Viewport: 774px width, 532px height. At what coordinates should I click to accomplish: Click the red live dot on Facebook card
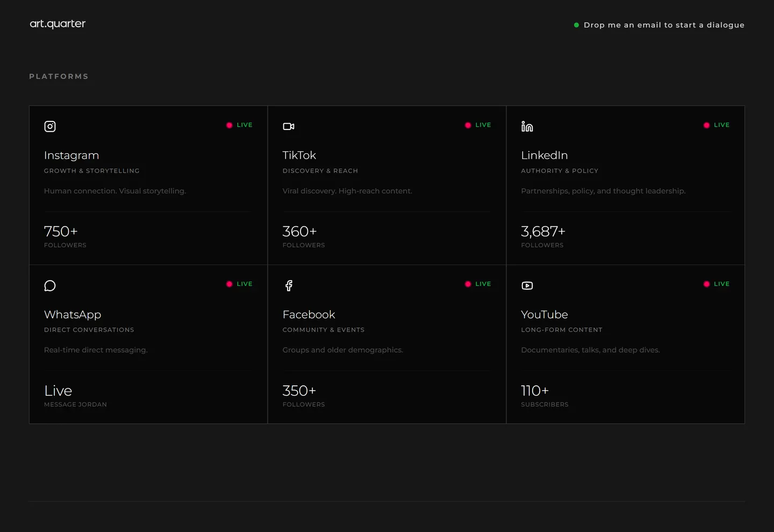468,284
